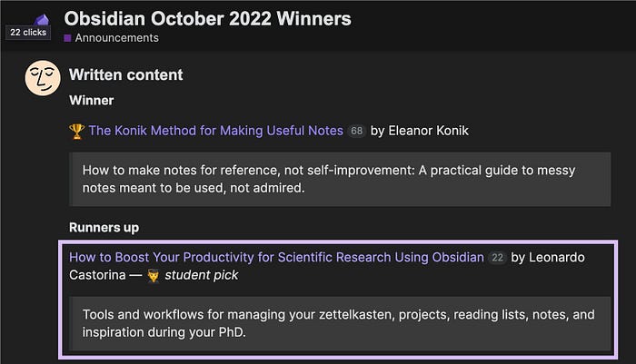Image resolution: width=636 pixels, height=364 pixels.
Task: Click the Konik Method description quote block
Action: point(340,179)
